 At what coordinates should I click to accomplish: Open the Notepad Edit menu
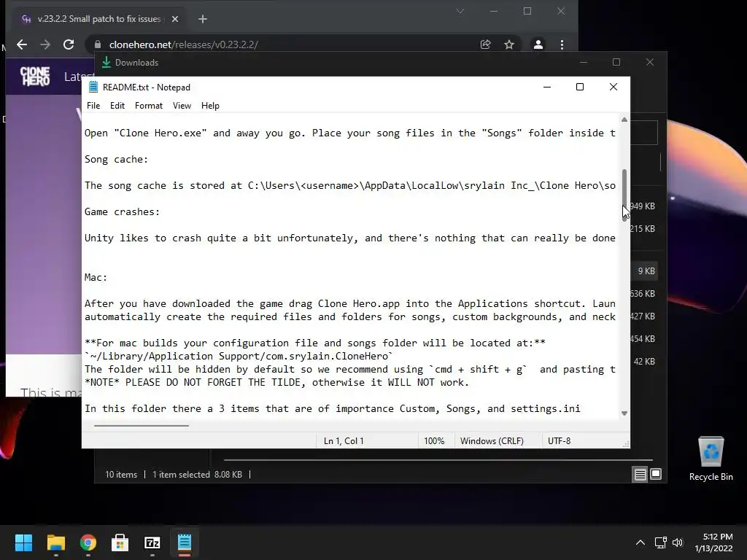tap(117, 106)
